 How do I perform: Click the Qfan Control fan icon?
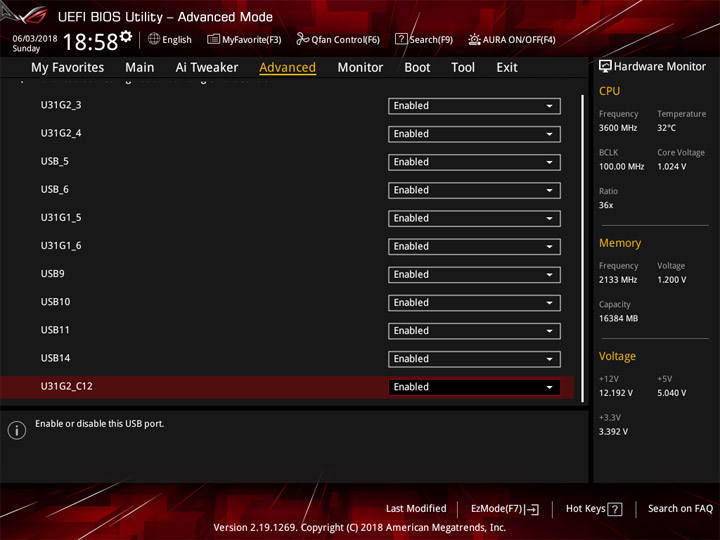pyautogui.click(x=302, y=39)
